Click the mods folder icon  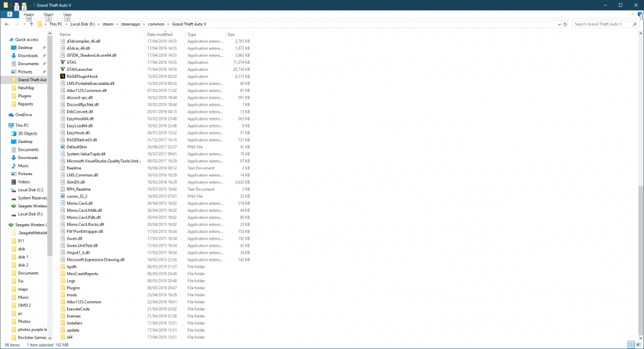tap(63, 295)
